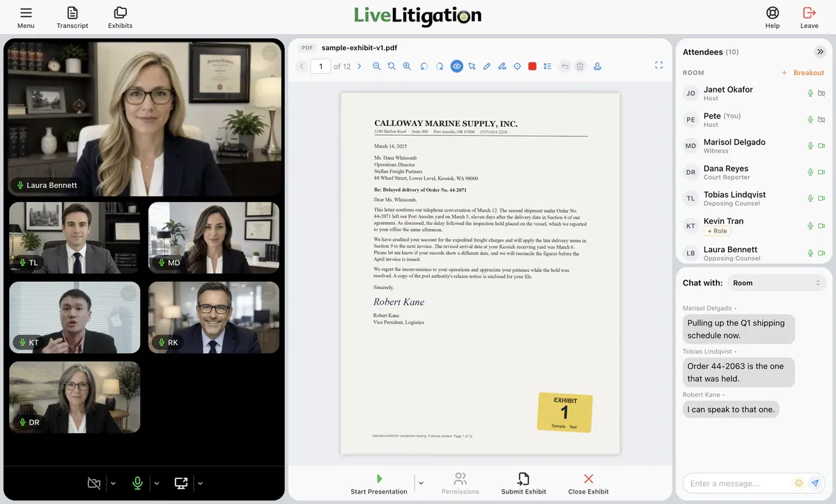Rotate the exhibit clockwise
836x504 pixels.
click(x=440, y=66)
